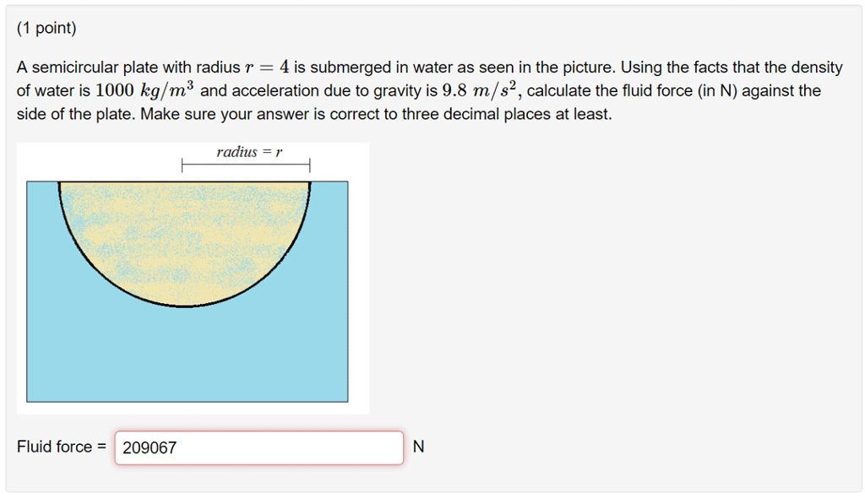Click the "(1 point)" heading text

46,29
